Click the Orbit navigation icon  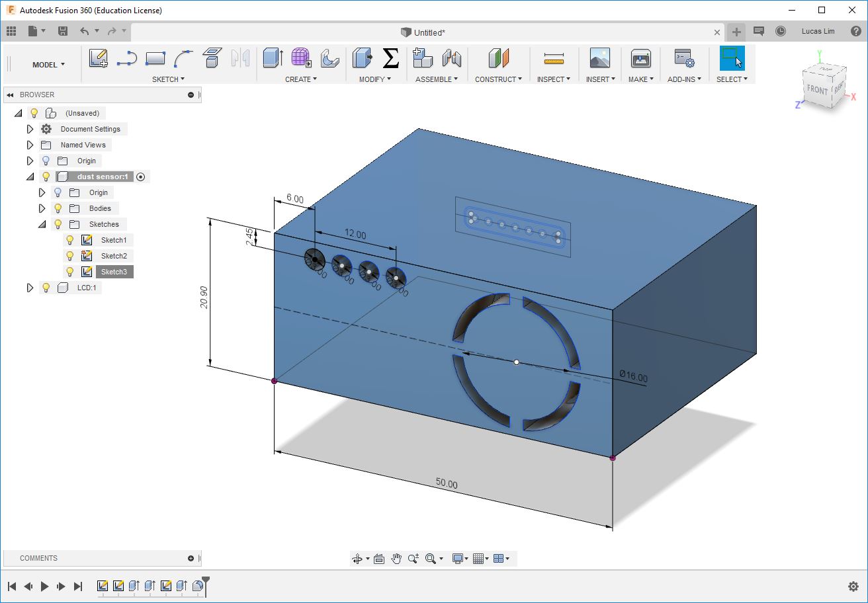[358, 559]
